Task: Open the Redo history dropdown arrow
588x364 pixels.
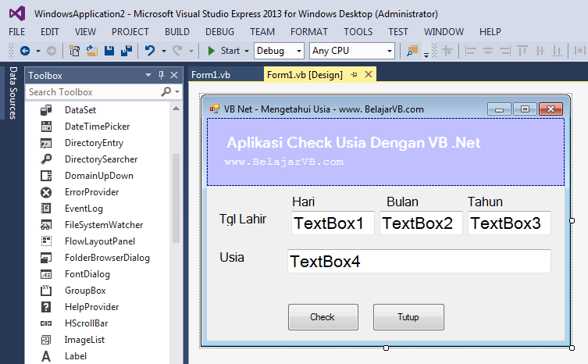Action: coord(191,51)
